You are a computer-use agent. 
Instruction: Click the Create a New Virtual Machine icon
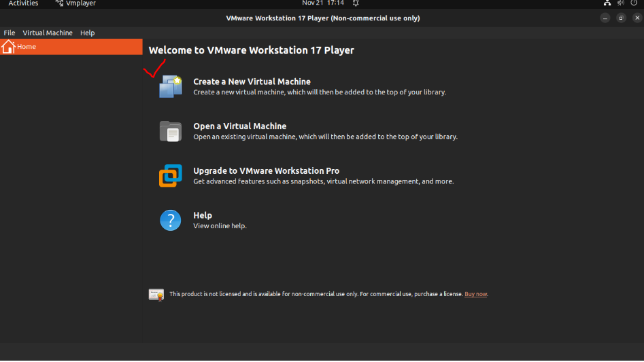171,86
